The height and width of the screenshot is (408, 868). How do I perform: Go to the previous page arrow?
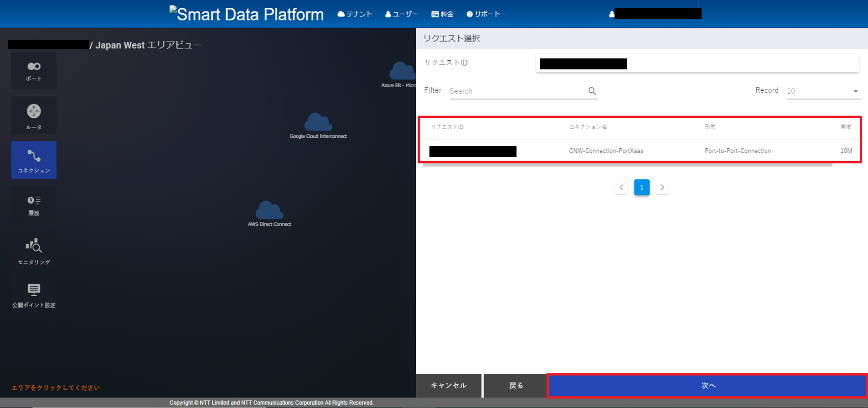tap(621, 188)
